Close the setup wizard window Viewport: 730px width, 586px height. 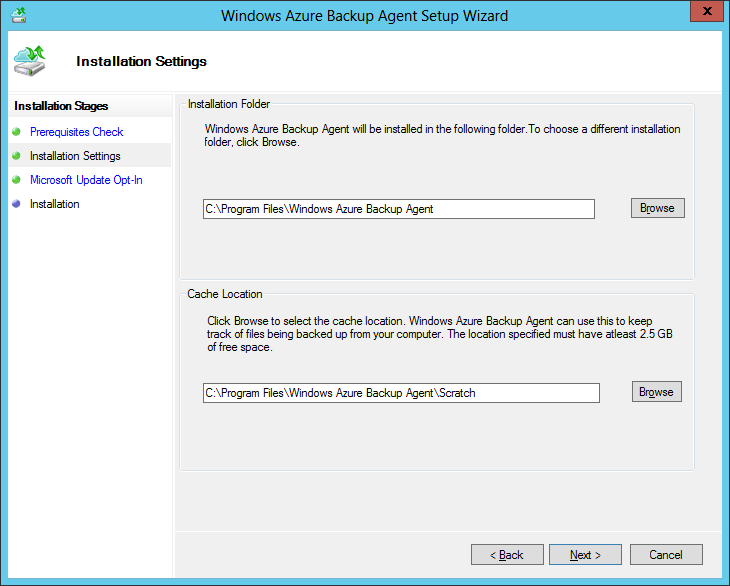pyautogui.click(x=707, y=11)
